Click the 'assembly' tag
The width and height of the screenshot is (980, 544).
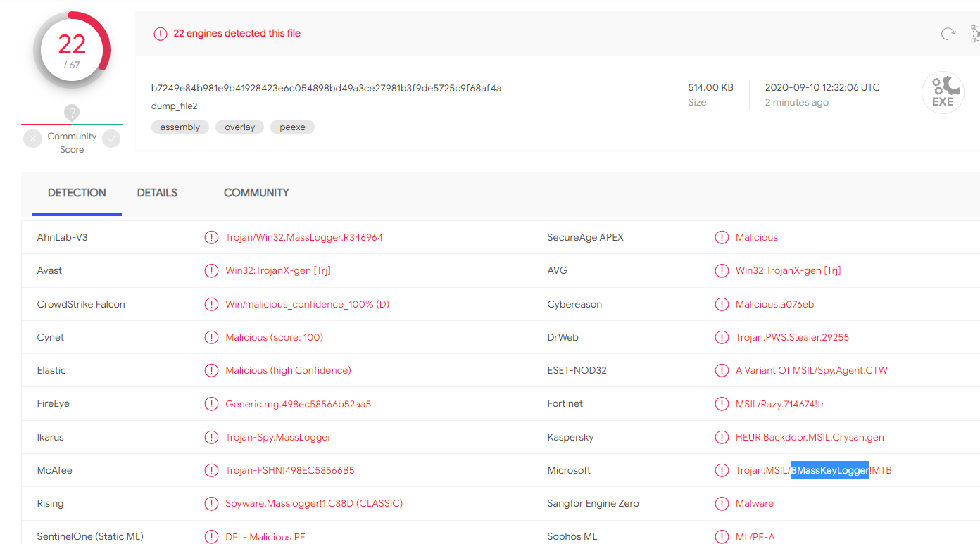[180, 127]
